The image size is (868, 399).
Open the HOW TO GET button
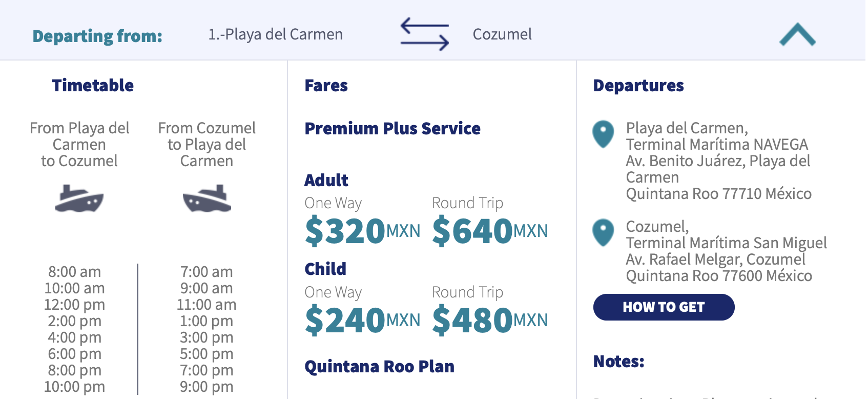664,307
